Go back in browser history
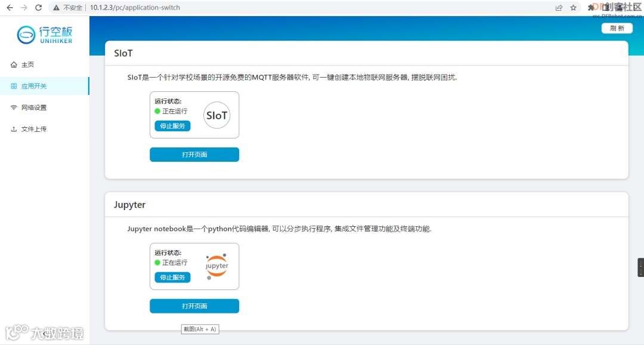 coord(10,7)
